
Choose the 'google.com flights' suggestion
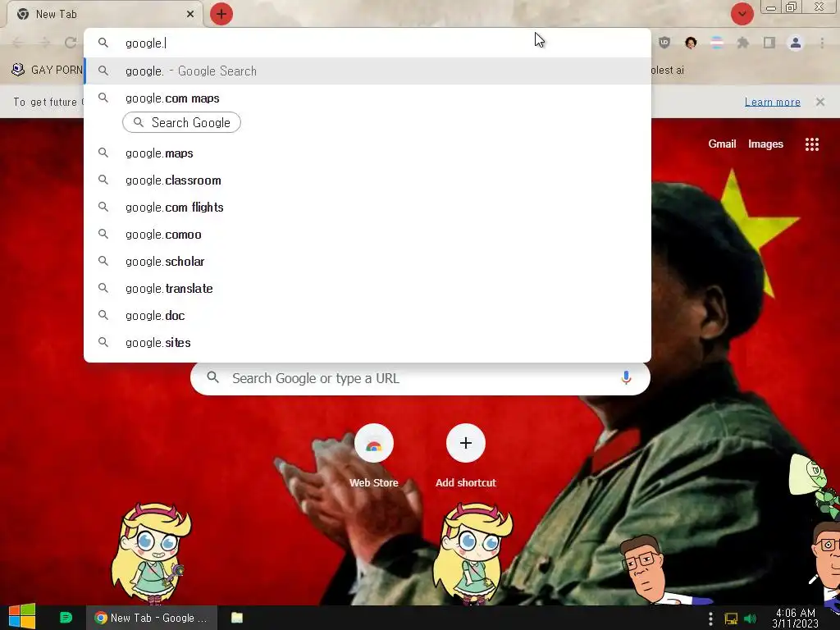367,208
